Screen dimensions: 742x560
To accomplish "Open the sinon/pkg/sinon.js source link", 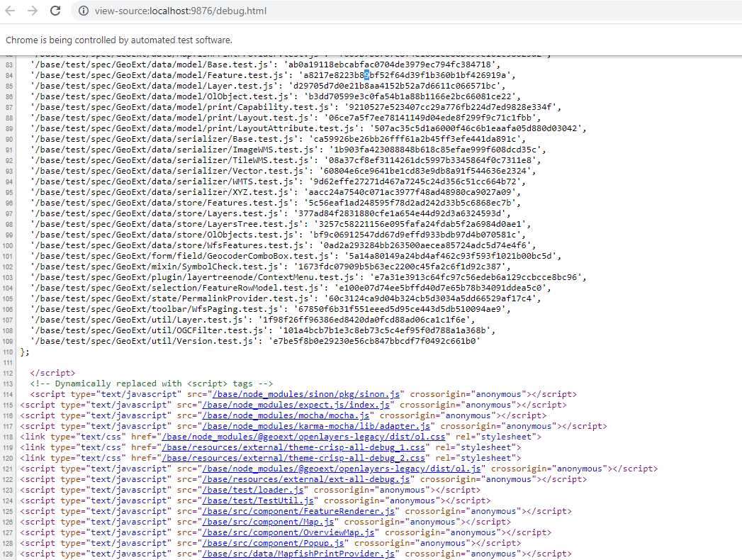I will [x=306, y=394].
